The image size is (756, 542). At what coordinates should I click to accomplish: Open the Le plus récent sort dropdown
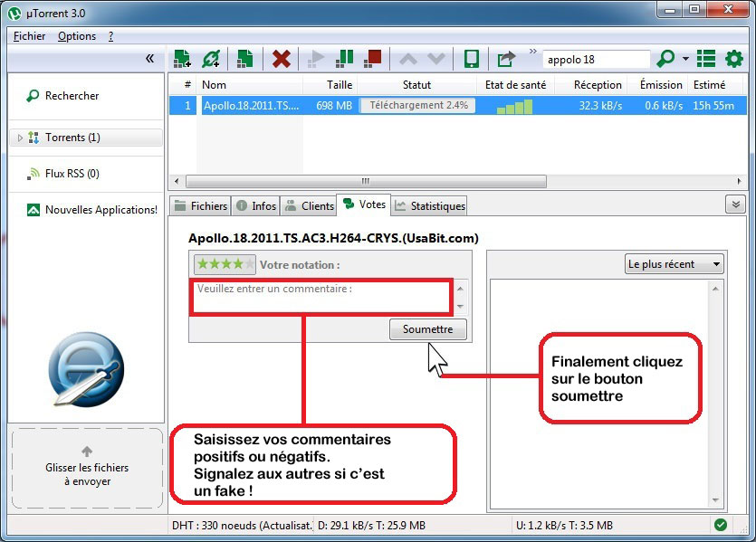pos(674,264)
